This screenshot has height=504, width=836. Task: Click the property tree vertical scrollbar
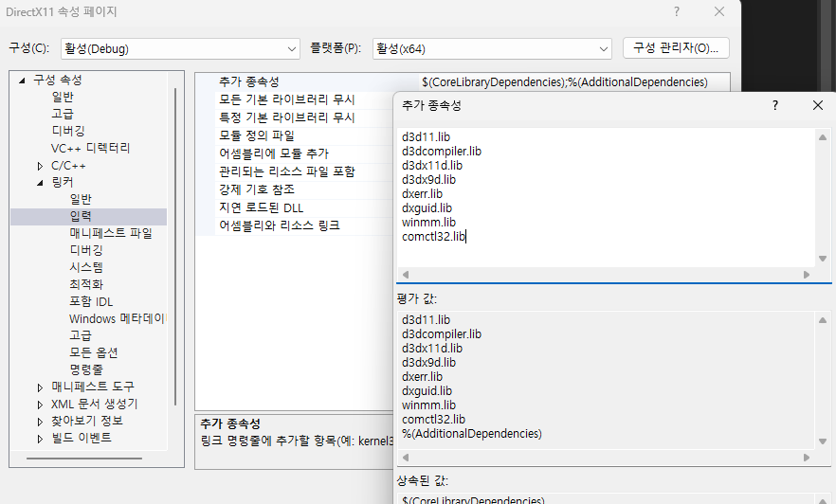pyautogui.click(x=174, y=246)
